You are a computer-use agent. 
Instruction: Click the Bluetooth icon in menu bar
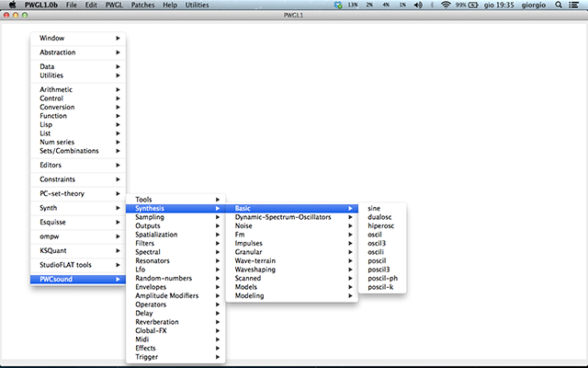click(x=432, y=5)
